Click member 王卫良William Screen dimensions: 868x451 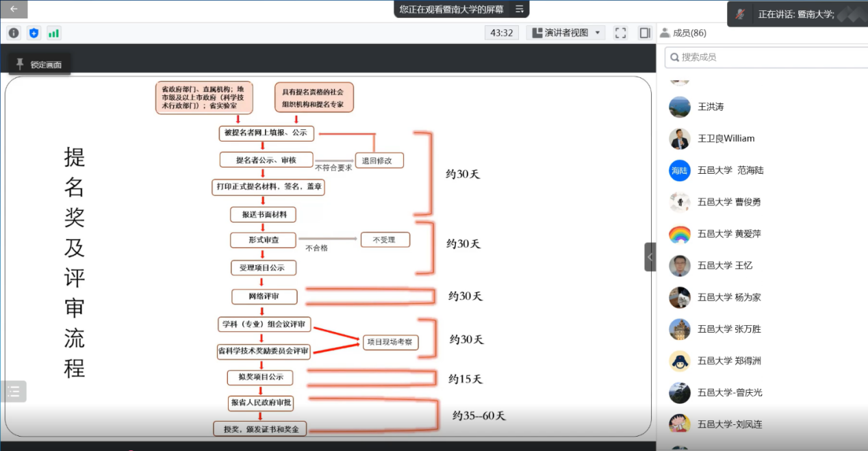click(x=727, y=138)
